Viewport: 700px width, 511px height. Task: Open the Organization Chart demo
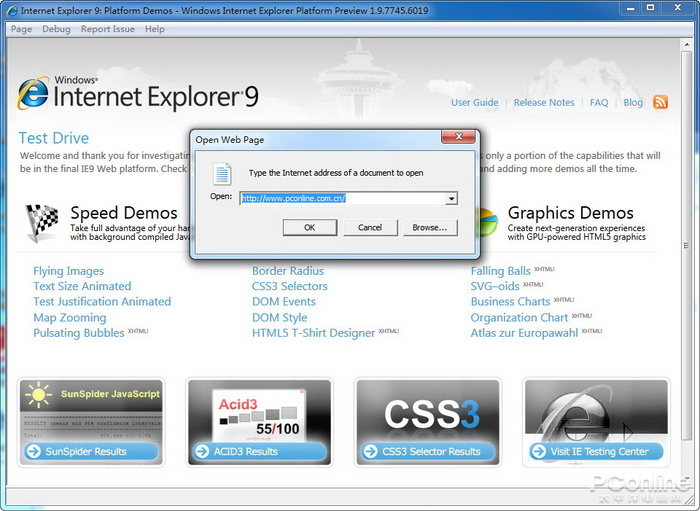[x=519, y=317]
